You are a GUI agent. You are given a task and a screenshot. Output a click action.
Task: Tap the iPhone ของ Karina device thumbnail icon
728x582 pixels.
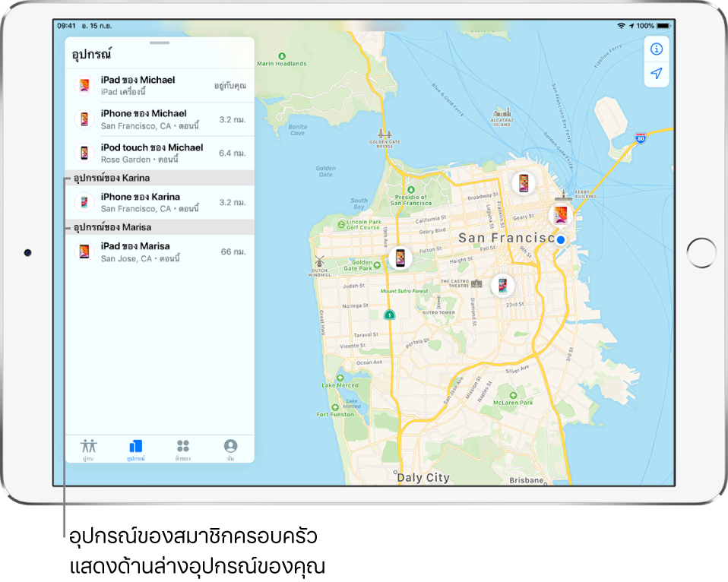pyautogui.click(x=84, y=202)
